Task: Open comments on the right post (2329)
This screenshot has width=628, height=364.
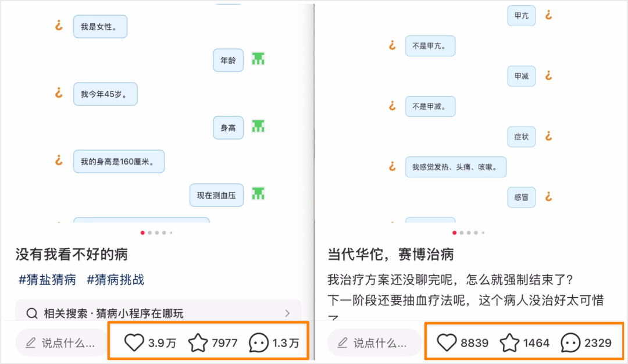Action: click(570, 342)
